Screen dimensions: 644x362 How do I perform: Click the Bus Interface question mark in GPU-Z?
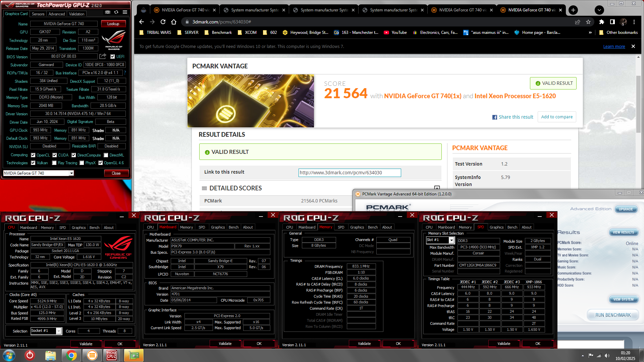coord(125,73)
